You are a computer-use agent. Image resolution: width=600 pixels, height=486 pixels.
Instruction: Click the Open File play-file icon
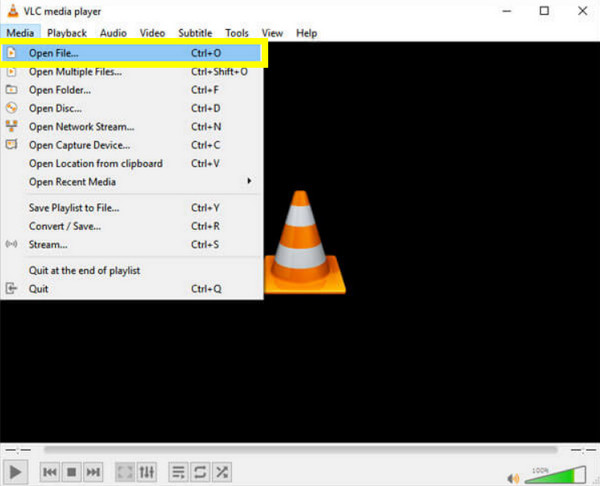click(11, 52)
